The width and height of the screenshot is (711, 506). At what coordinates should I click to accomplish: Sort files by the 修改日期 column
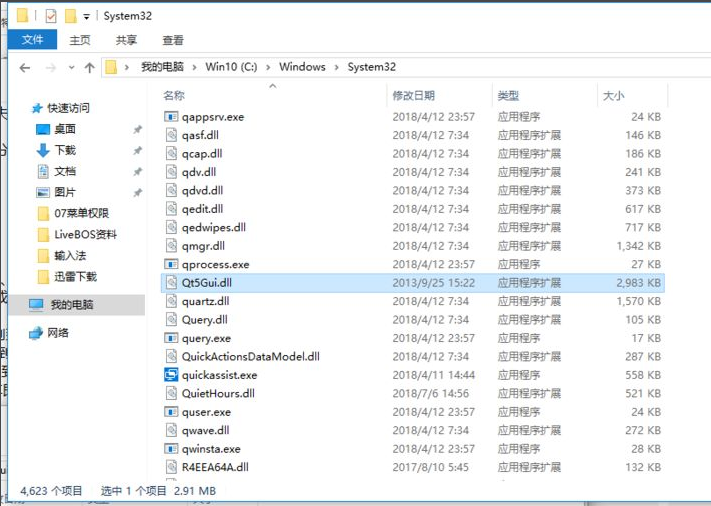tap(413, 96)
